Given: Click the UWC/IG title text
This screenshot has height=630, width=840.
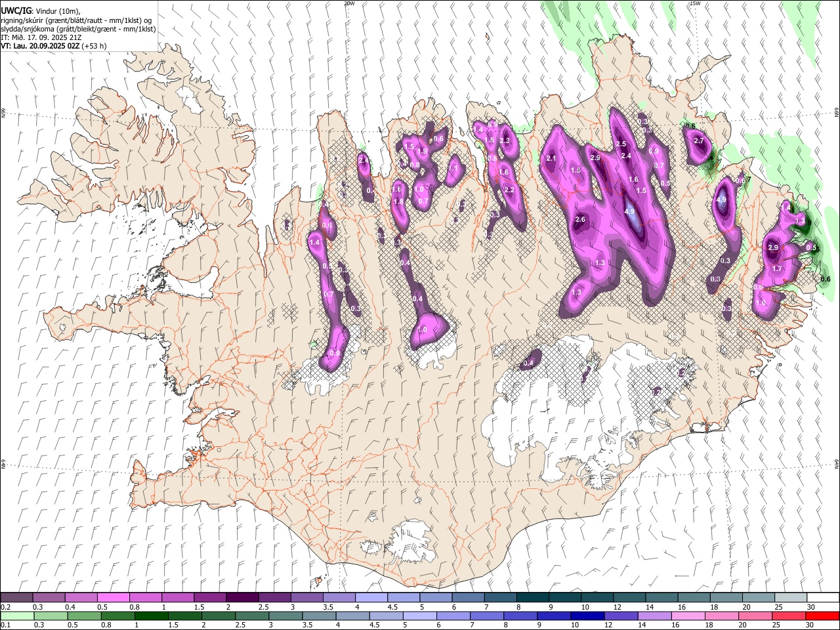Looking at the screenshot, I should [x=16, y=11].
